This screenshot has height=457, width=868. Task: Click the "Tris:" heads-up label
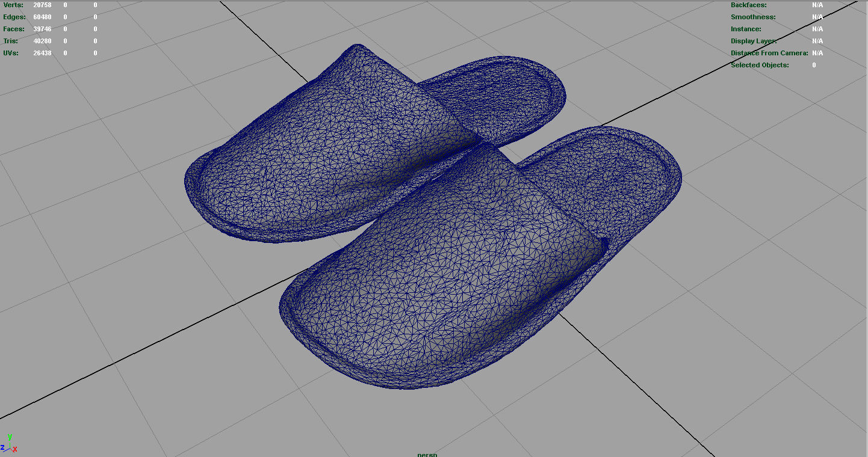pyautogui.click(x=11, y=41)
